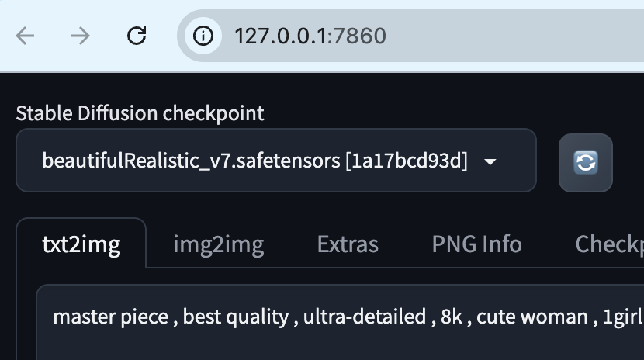Click the 127.0.0.1:7860 address text

(310, 36)
